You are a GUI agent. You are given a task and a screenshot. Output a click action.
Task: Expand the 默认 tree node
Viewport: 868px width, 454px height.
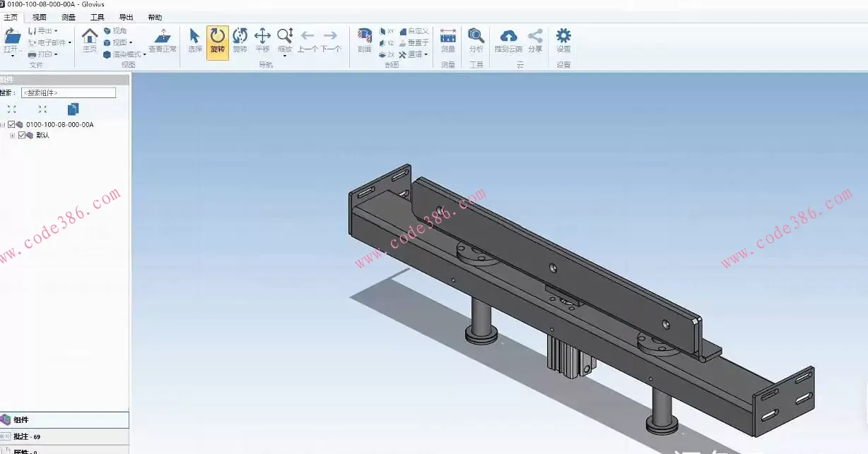[12, 136]
